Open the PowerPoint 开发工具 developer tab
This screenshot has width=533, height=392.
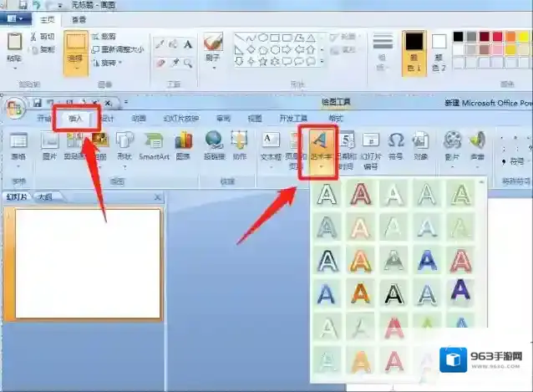[x=293, y=119]
